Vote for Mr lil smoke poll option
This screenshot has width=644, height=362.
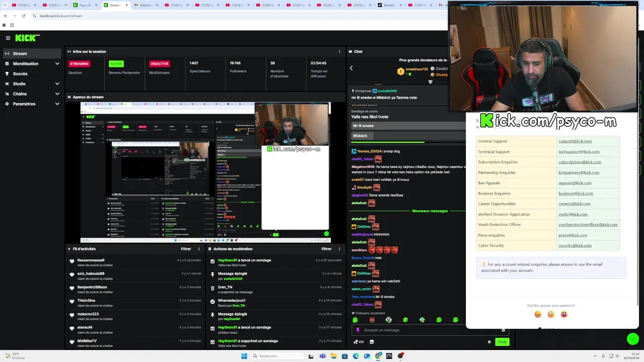tap(409, 126)
